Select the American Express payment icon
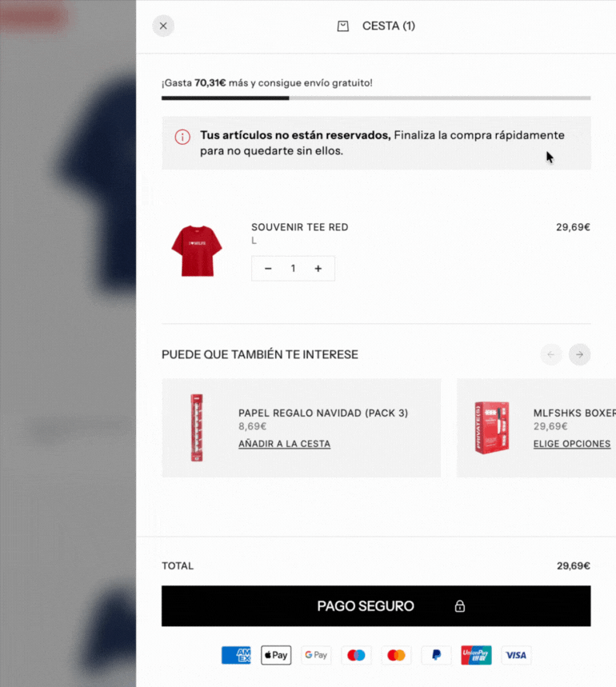Viewport: 616px width, 687px height. (x=236, y=655)
